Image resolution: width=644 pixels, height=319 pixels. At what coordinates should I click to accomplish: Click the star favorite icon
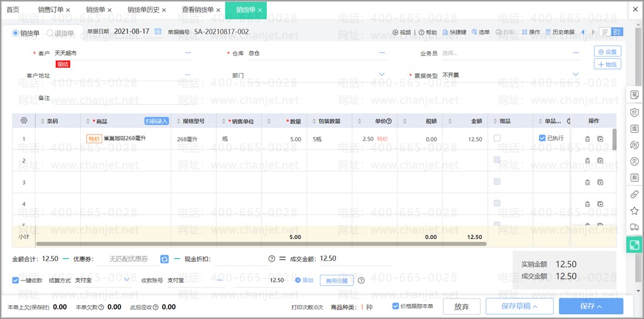tap(634, 211)
